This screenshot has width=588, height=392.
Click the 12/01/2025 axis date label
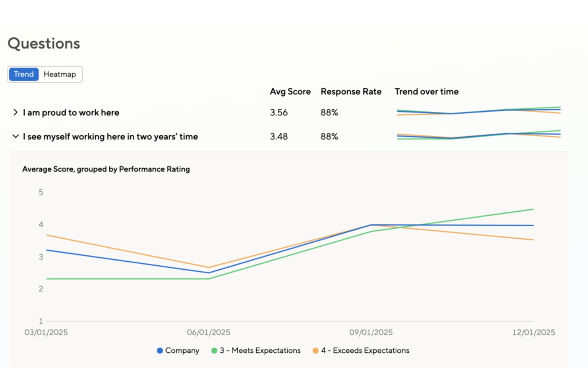(x=534, y=332)
